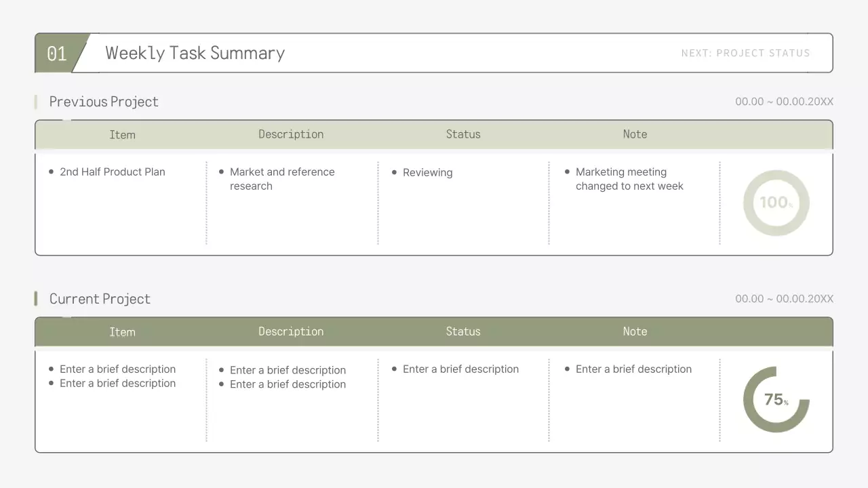Collapse the "Current Project" section
Image resolution: width=868 pixels, height=488 pixels.
[x=100, y=298]
